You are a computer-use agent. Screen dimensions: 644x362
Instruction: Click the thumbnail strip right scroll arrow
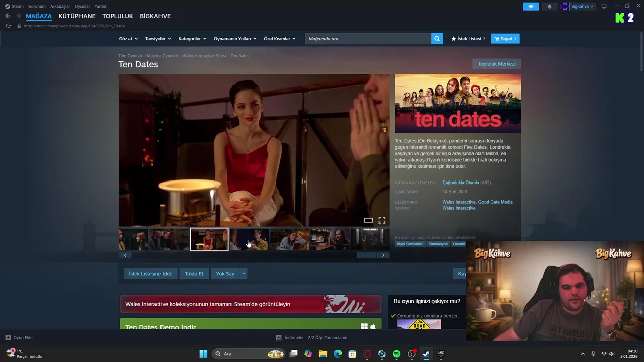[383, 255]
